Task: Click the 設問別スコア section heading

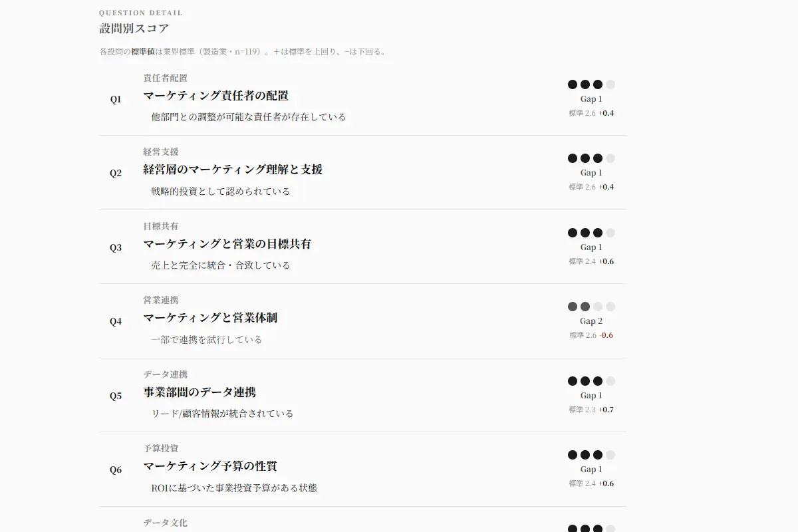Action: 134,29
